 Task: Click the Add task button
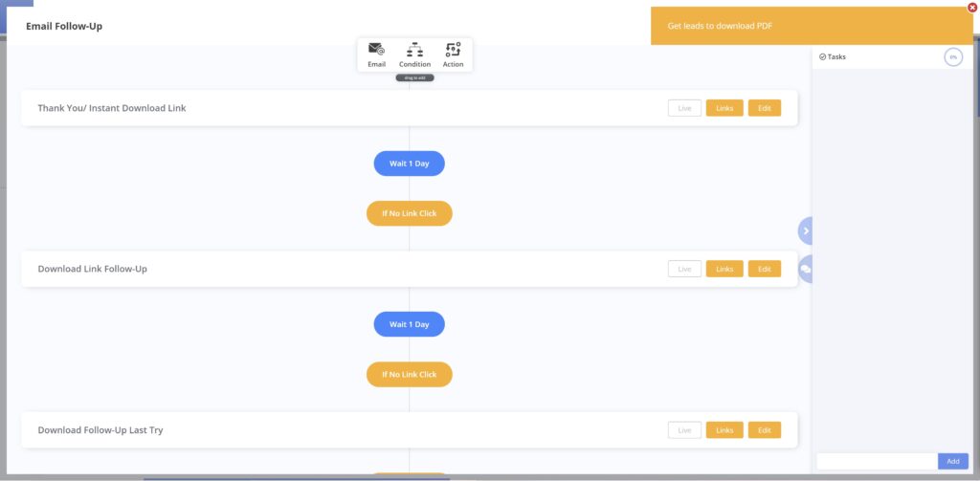(x=953, y=461)
